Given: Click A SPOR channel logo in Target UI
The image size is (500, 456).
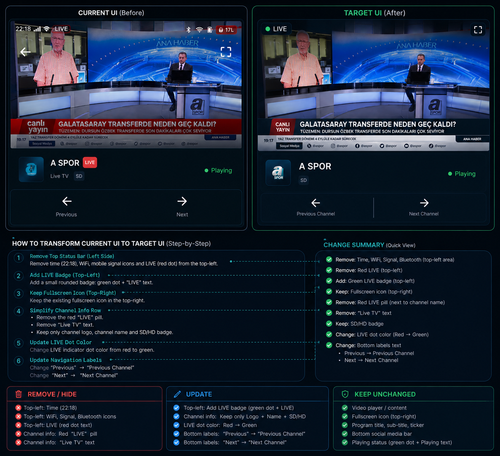Looking at the screenshot, I should pos(278,172).
